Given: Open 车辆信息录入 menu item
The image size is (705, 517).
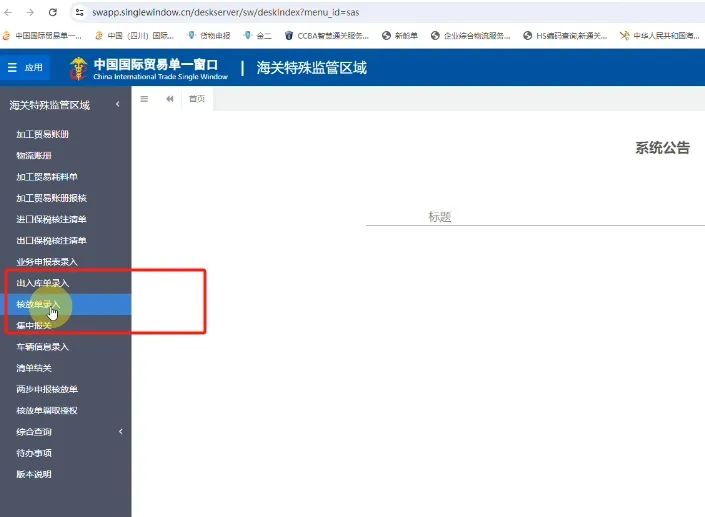Looking at the screenshot, I should 43,347.
